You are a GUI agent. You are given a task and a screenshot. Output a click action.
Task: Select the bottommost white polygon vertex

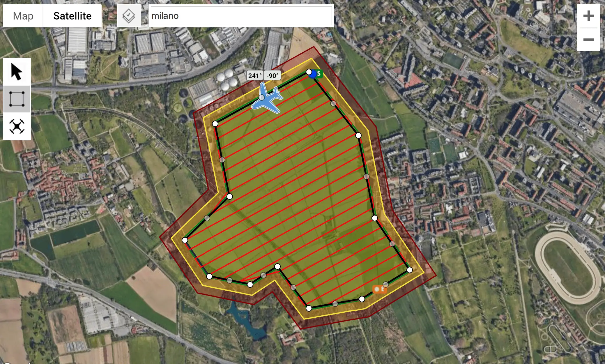point(309,308)
